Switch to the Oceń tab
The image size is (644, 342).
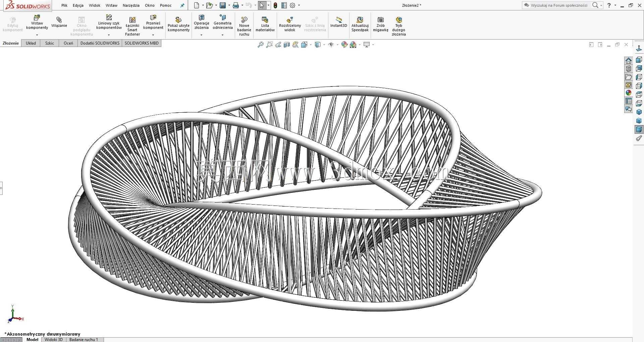tap(68, 43)
